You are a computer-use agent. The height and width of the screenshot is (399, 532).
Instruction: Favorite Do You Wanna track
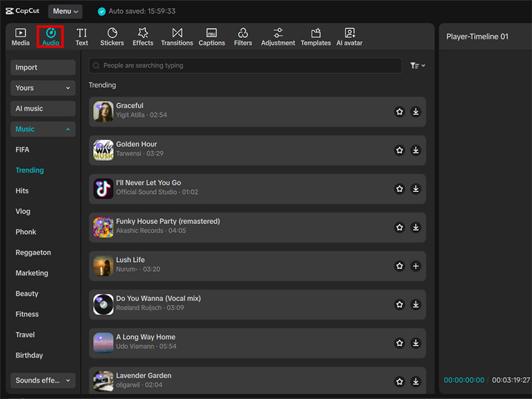[400, 305]
